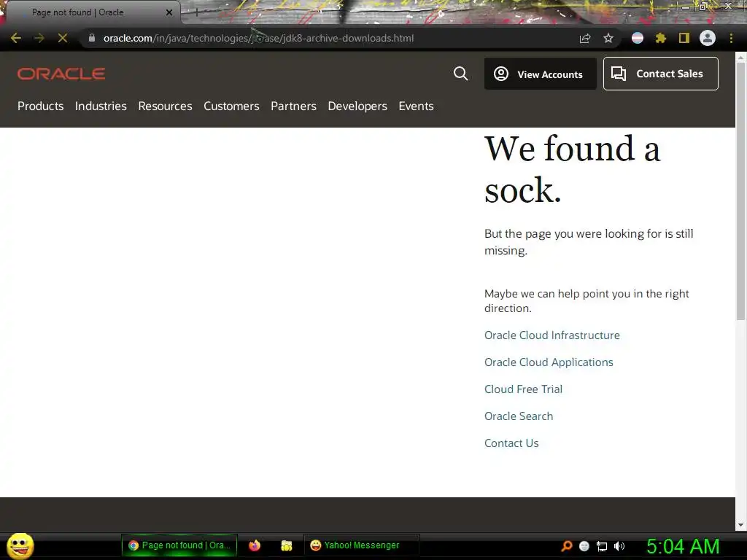Screen dimensions: 747x560
Task: Click the address bar URL
Action: [x=258, y=38]
